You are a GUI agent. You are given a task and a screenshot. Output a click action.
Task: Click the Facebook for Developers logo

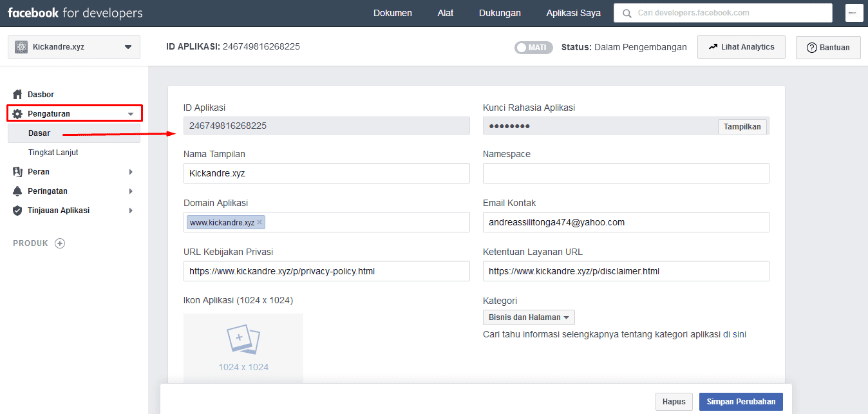click(x=75, y=13)
